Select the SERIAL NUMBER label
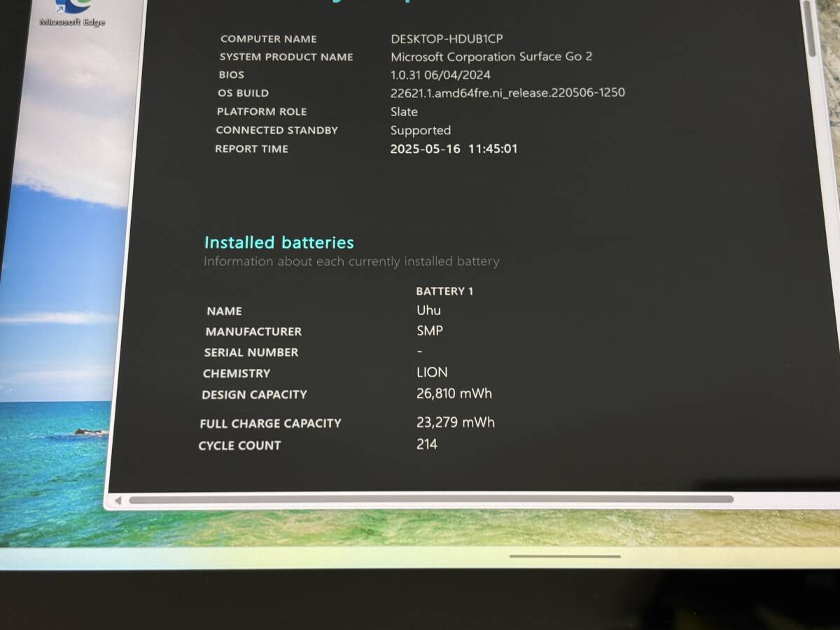 pos(251,353)
